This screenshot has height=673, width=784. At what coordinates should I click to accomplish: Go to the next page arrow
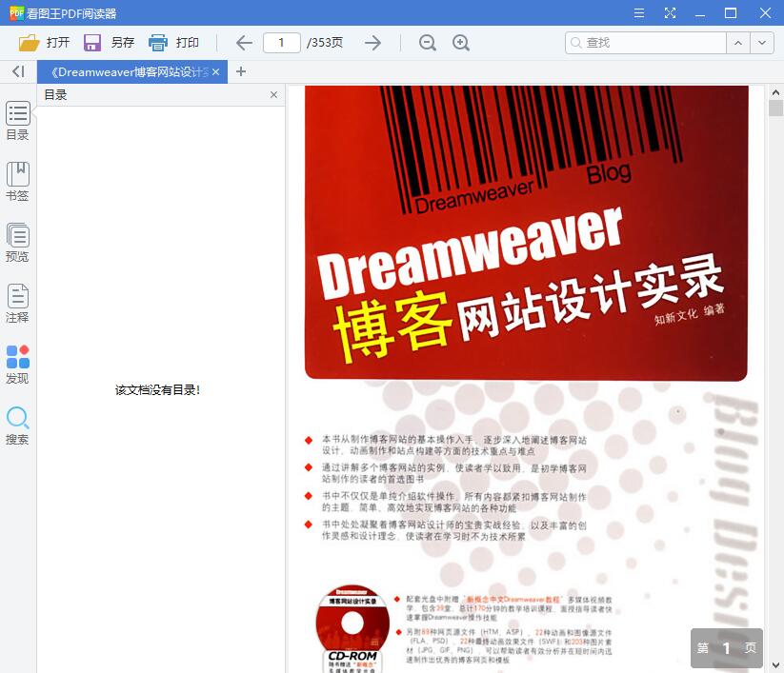[x=373, y=43]
